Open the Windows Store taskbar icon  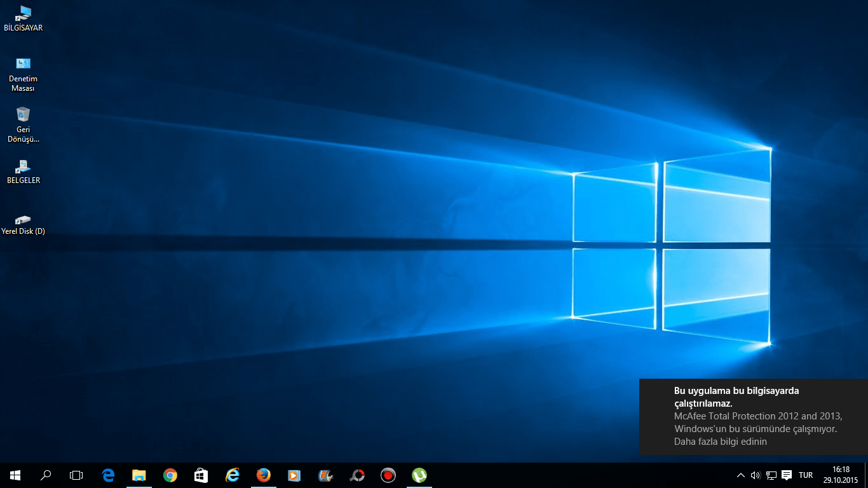click(201, 475)
